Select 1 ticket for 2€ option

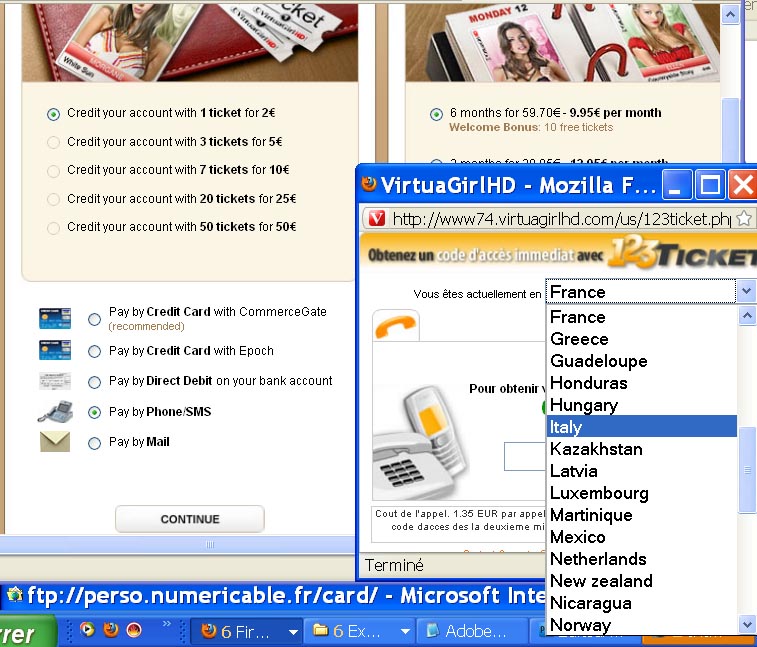click(53, 114)
